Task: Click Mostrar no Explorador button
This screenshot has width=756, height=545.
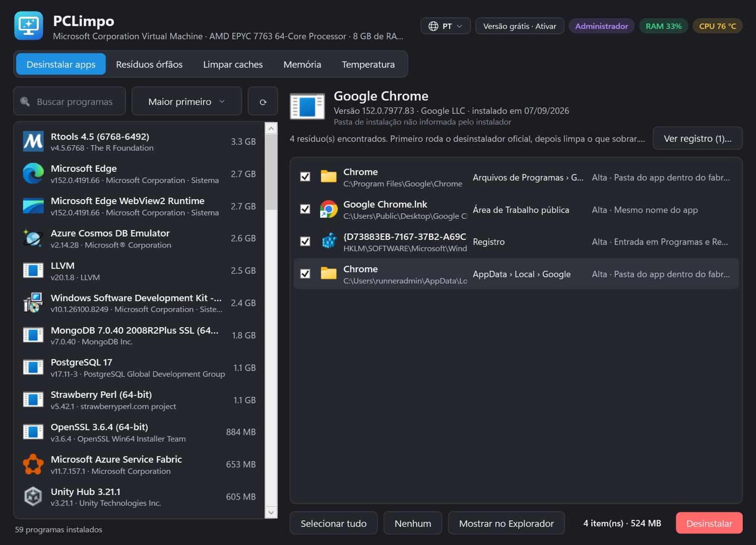Action: click(x=507, y=523)
